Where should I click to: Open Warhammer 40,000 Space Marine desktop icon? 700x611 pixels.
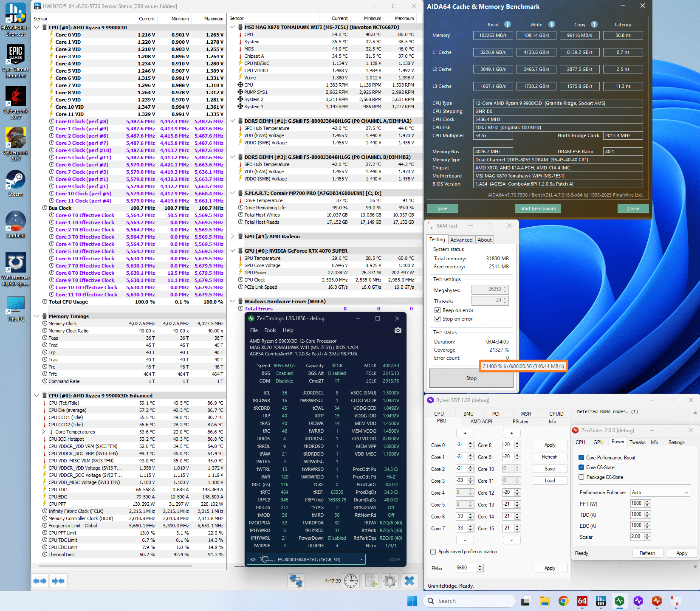16,269
